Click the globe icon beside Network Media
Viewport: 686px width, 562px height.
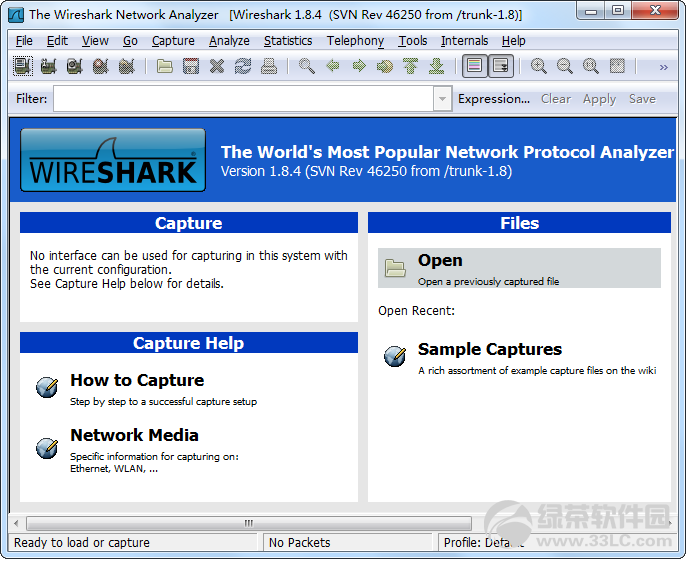(x=47, y=448)
